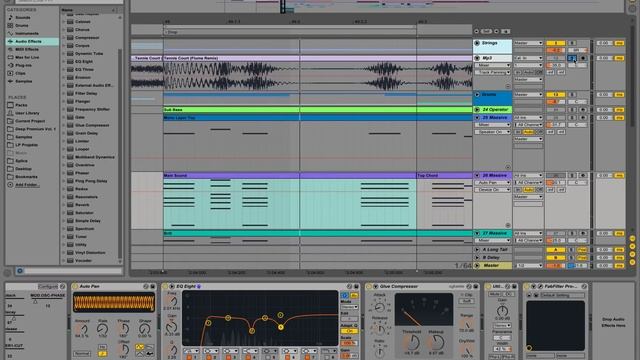Open the Strings track Master output dropdown

[528, 43]
